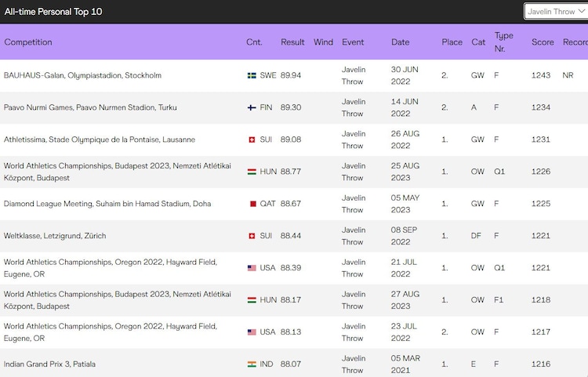Click the Qatar flag icon

coord(252,204)
